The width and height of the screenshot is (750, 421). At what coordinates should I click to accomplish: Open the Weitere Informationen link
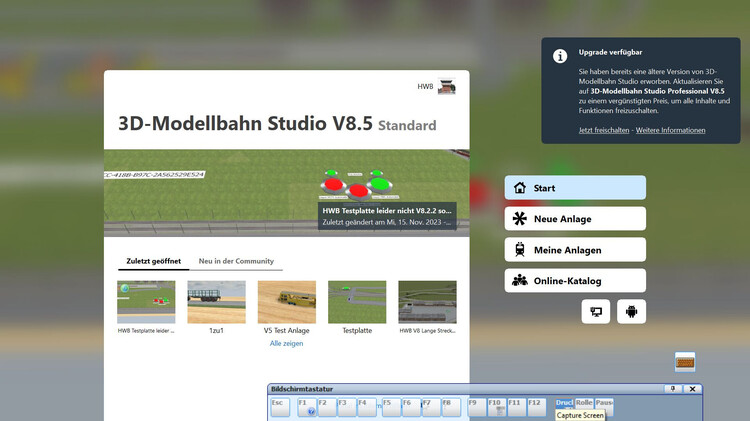670,130
